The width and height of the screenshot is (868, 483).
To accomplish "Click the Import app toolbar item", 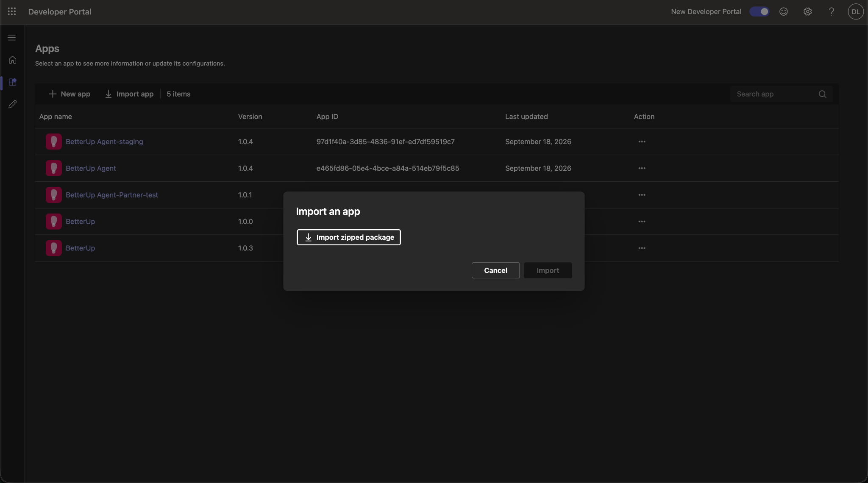I will 129,94.
